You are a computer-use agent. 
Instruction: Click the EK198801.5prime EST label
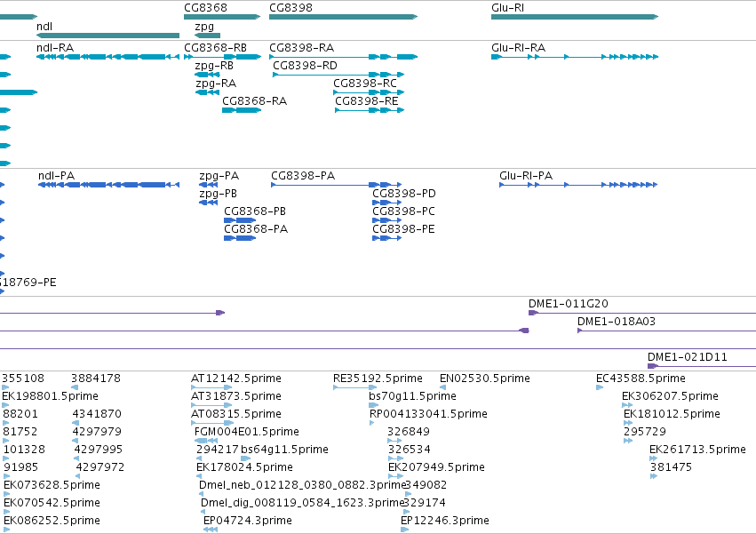[x=50, y=396]
